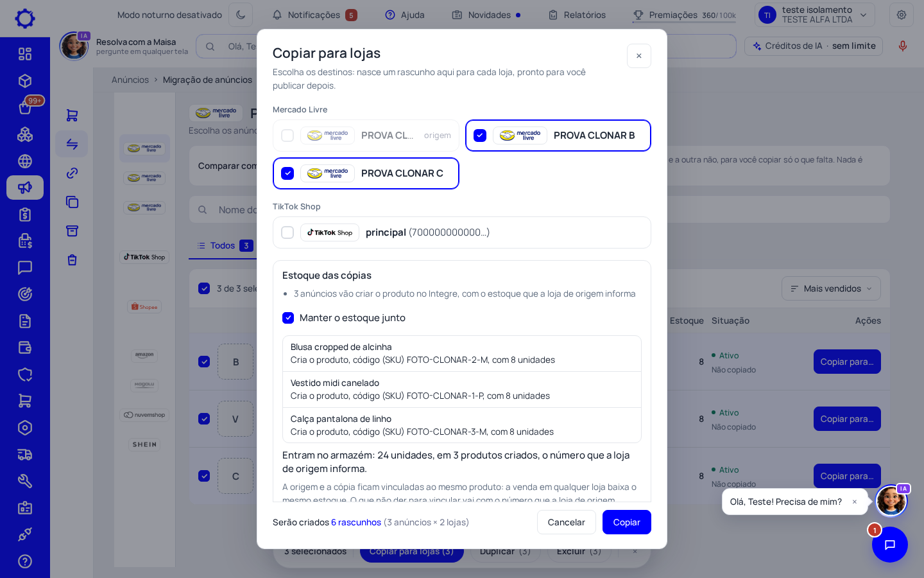Select the migration arrows icon in submenu
924x578 pixels.
pos(72,144)
